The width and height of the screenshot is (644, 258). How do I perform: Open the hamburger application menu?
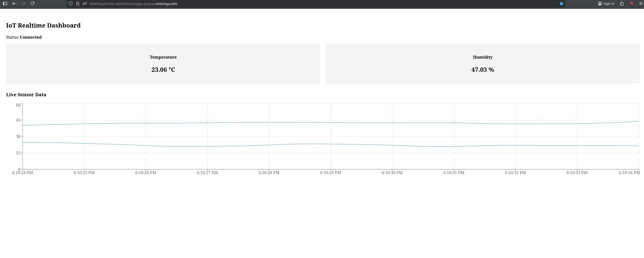click(641, 4)
